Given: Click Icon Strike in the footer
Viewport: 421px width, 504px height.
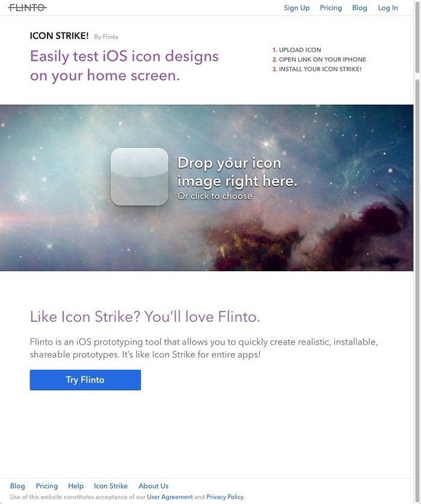Looking at the screenshot, I should [x=111, y=486].
